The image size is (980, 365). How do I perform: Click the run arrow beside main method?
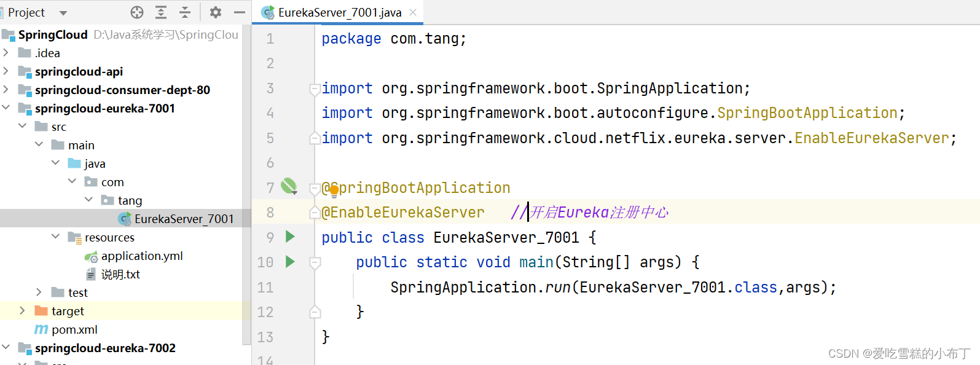[290, 262]
